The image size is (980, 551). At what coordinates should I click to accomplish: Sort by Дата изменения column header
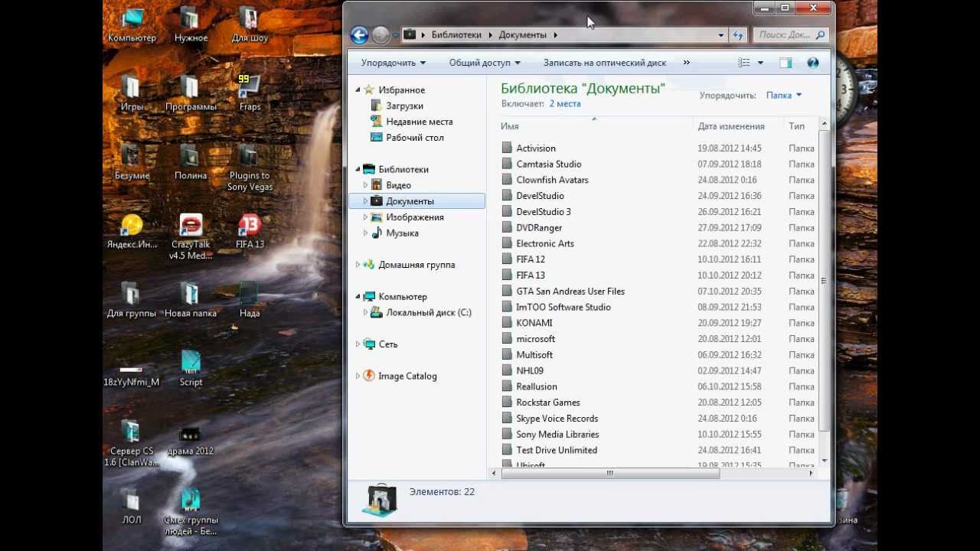point(739,126)
